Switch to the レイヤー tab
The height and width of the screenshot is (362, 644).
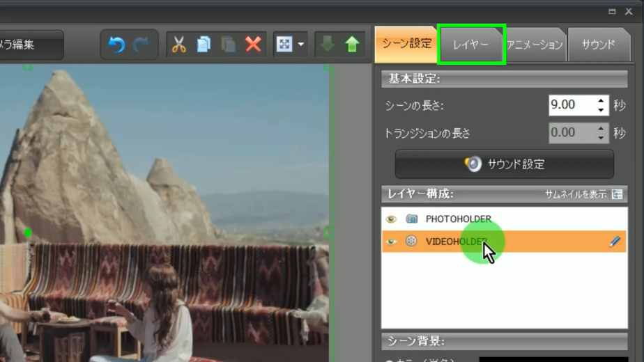click(x=471, y=45)
